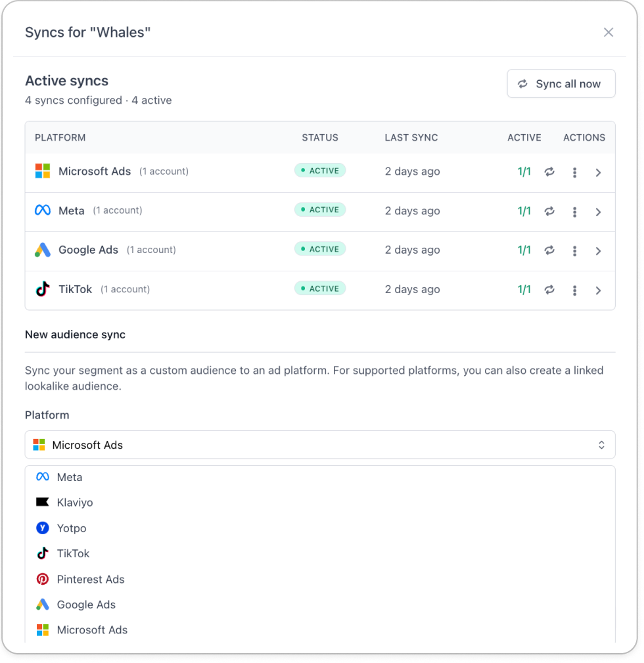Viewport: 644px width, 663px height.
Task: Click the ACTIVE status badge for TikTok
Action: click(x=320, y=288)
